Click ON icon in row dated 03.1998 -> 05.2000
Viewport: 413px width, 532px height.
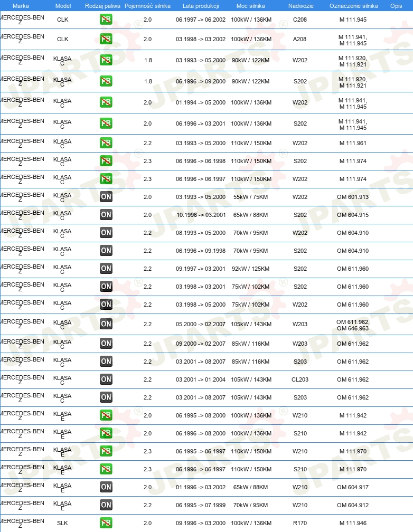(106, 305)
